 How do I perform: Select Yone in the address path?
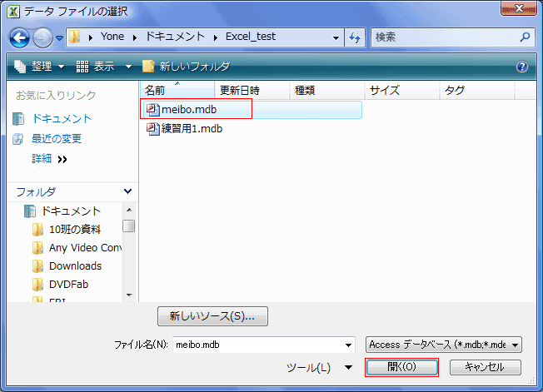(112, 37)
